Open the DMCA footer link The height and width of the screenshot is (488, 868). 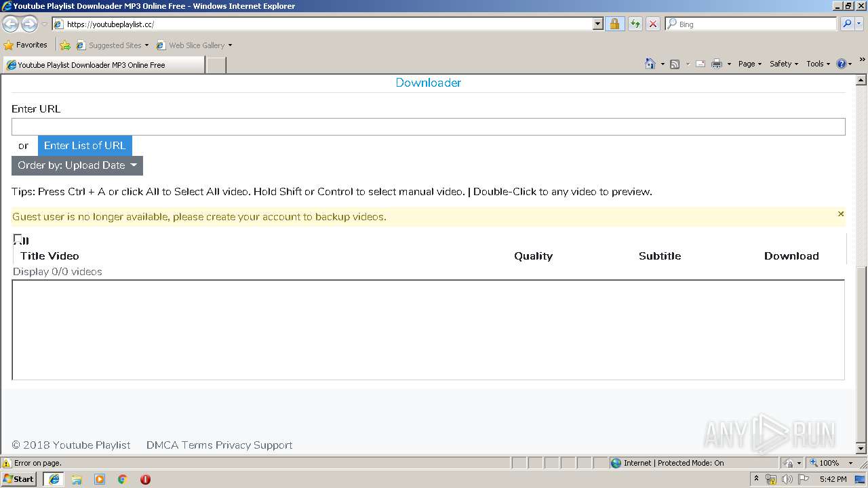(x=162, y=445)
